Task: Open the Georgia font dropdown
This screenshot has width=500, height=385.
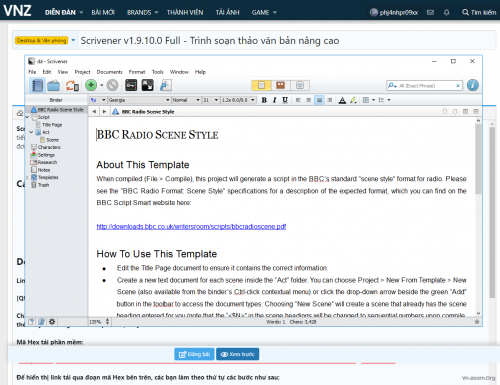Action: pyautogui.click(x=139, y=100)
